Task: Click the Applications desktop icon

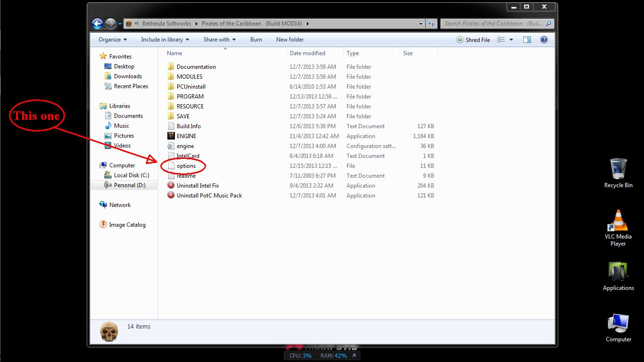Action: pos(618,276)
